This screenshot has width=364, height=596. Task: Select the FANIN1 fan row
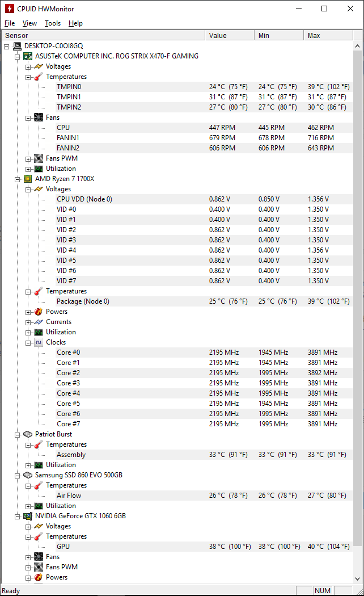pyautogui.click(x=204, y=137)
